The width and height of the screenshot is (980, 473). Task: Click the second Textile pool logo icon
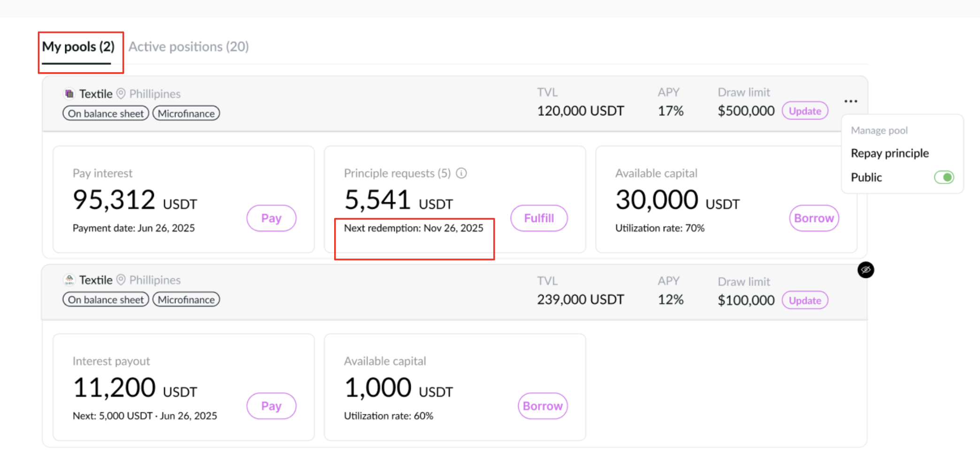tap(69, 280)
